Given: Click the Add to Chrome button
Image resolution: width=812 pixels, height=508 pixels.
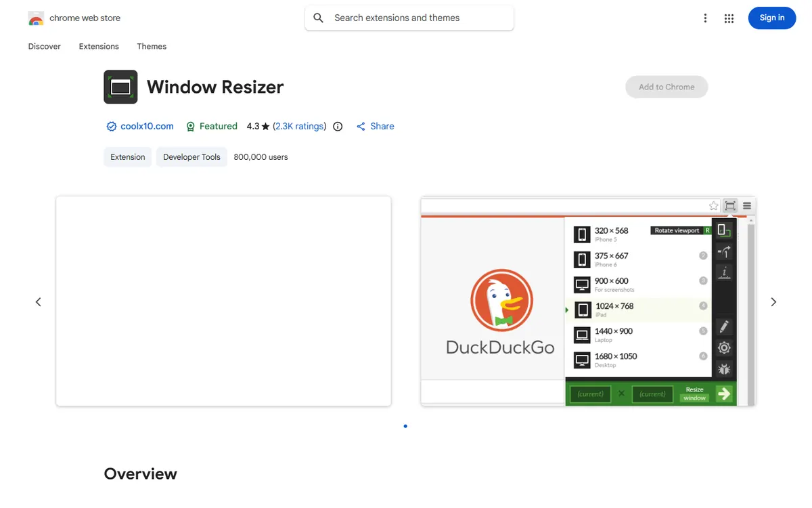Looking at the screenshot, I should pos(667,87).
